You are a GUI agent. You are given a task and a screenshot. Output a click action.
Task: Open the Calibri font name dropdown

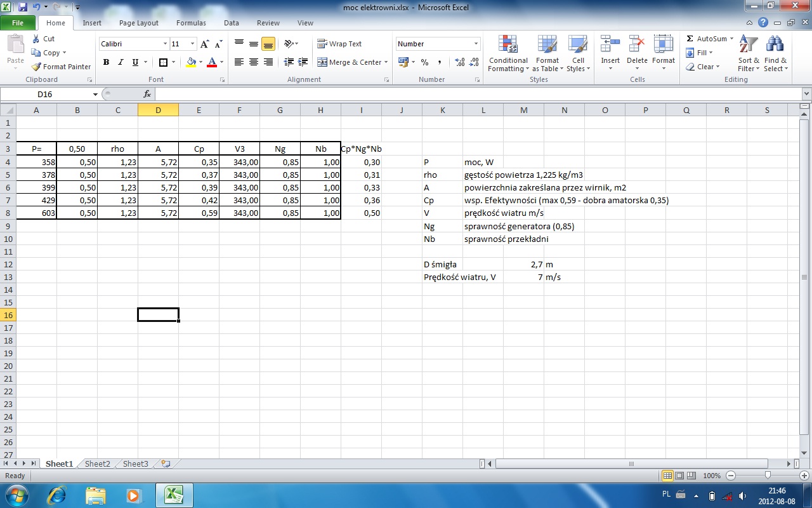tap(165, 44)
